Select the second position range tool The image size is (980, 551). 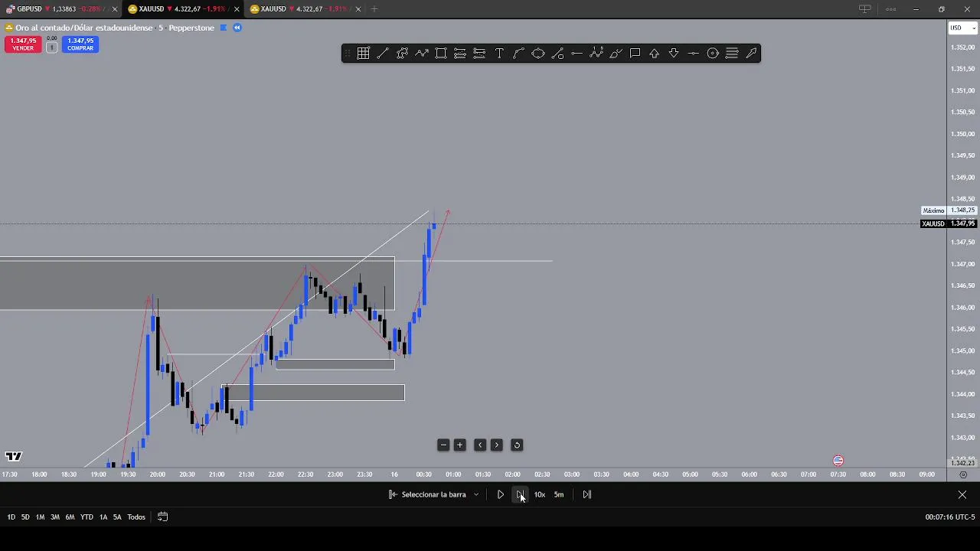pos(479,53)
